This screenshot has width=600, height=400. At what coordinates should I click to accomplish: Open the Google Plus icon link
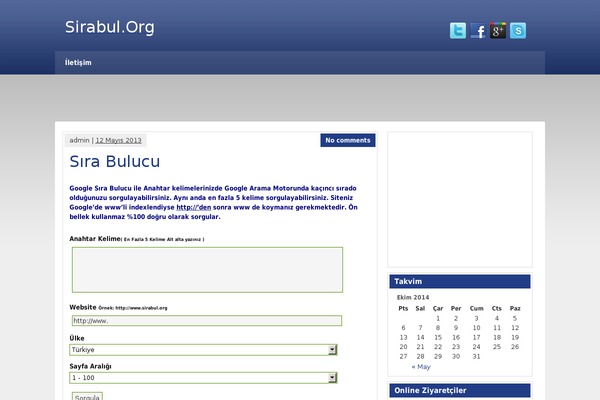pyautogui.click(x=498, y=31)
